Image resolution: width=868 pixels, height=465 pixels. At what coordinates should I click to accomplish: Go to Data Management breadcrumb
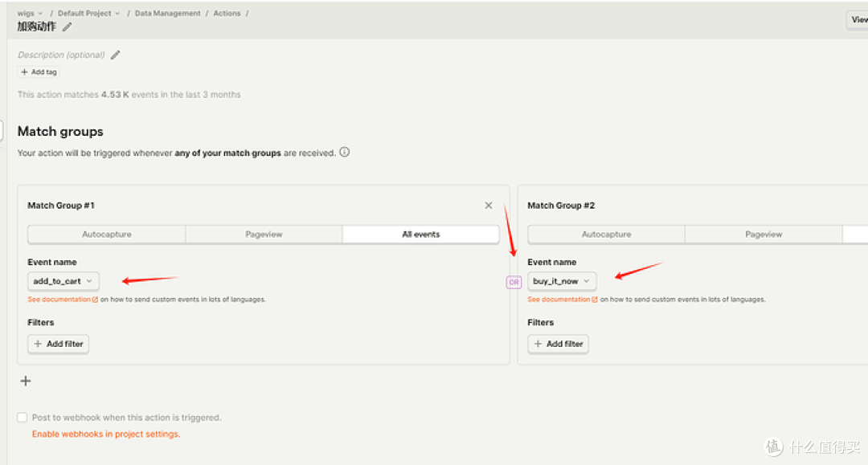point(168,14)
